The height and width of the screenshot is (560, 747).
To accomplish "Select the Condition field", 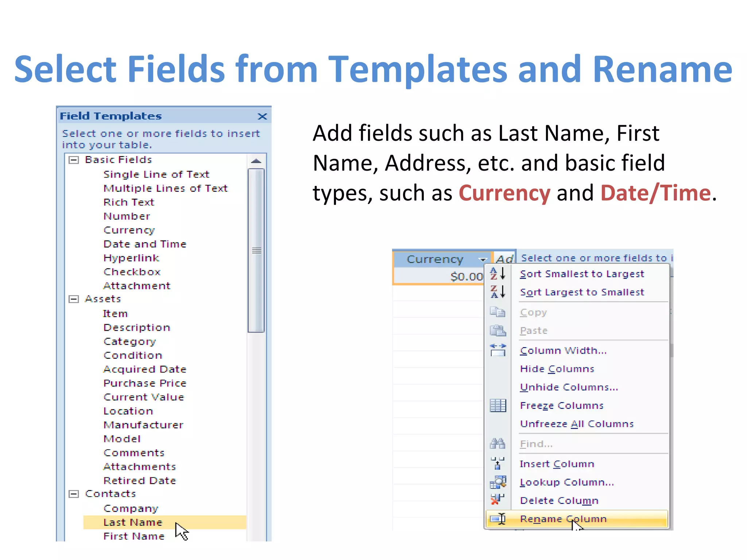I will coord(133,355).
